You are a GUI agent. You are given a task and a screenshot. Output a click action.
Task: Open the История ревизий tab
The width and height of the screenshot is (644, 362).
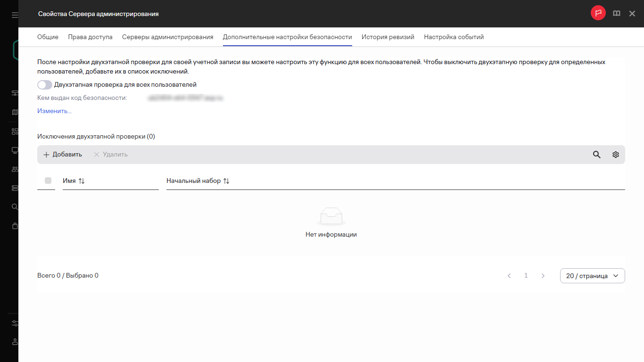click(388, 37)
